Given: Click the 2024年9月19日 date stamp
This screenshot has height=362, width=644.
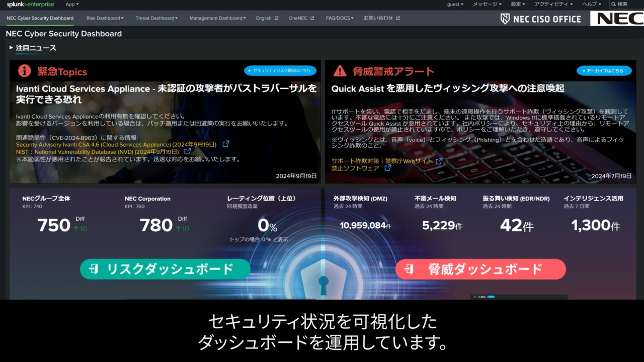Looking at the screenshot, I should tap(296, 176).
